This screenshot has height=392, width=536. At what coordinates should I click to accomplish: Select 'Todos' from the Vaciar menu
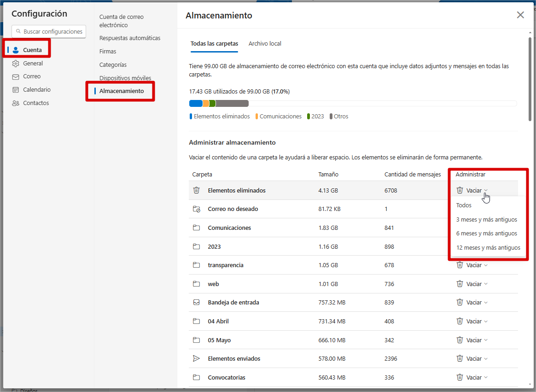coord(464,205)
